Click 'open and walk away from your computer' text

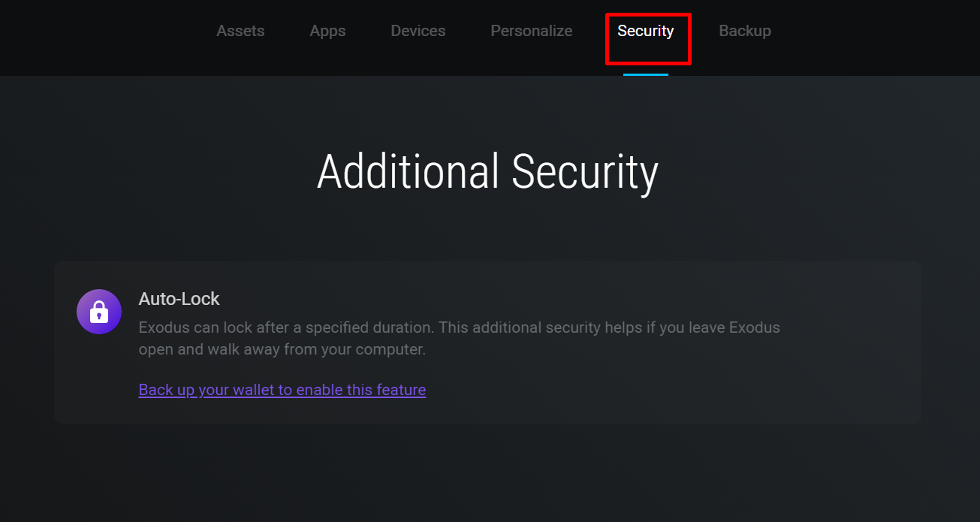[x=282, y=349]
